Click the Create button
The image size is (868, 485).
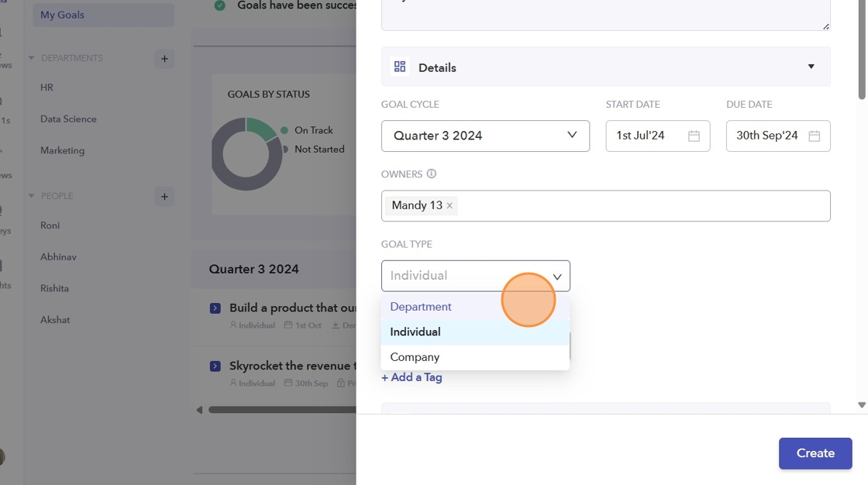click(x=815, y=453)
